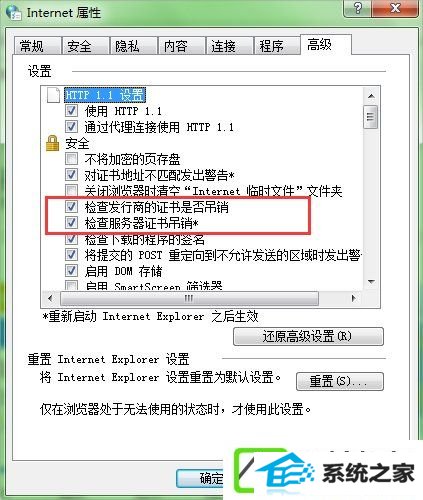Click the 重置(S)... button
423x500 pixels.
point(340,381)
